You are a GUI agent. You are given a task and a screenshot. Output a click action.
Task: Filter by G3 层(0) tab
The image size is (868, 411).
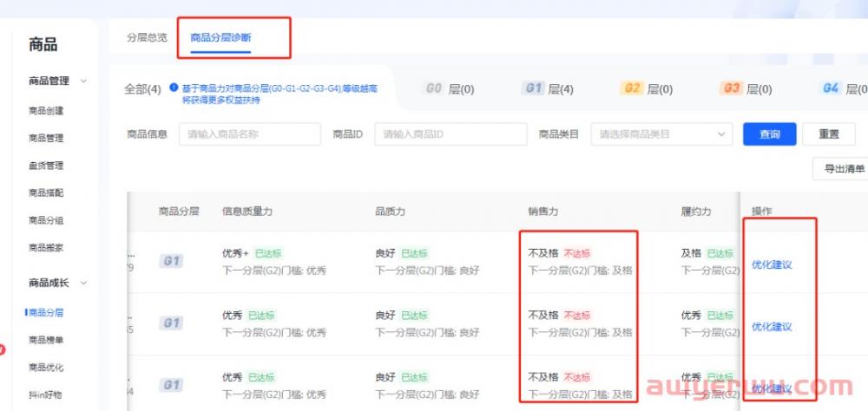(x=746, y=88)
